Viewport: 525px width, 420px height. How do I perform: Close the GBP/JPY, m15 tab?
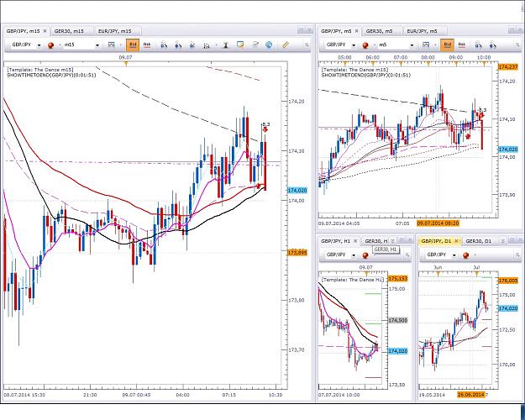pos(45,31)
